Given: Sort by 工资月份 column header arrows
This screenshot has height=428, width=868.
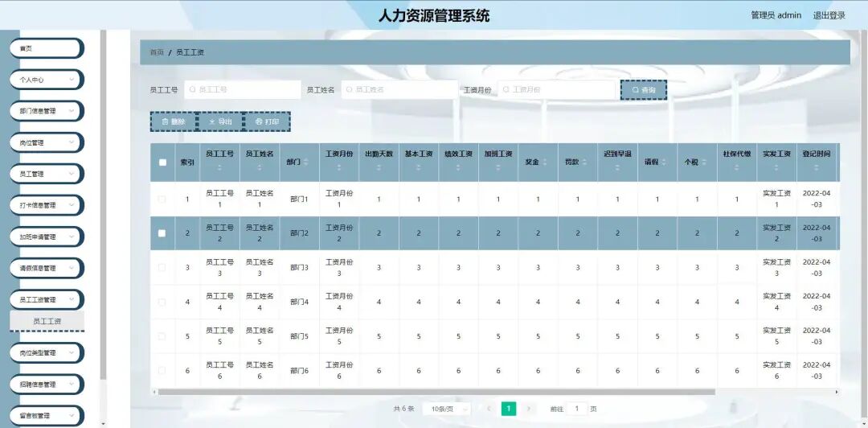Looking at the screenshot, I should [x=339, y=168].
